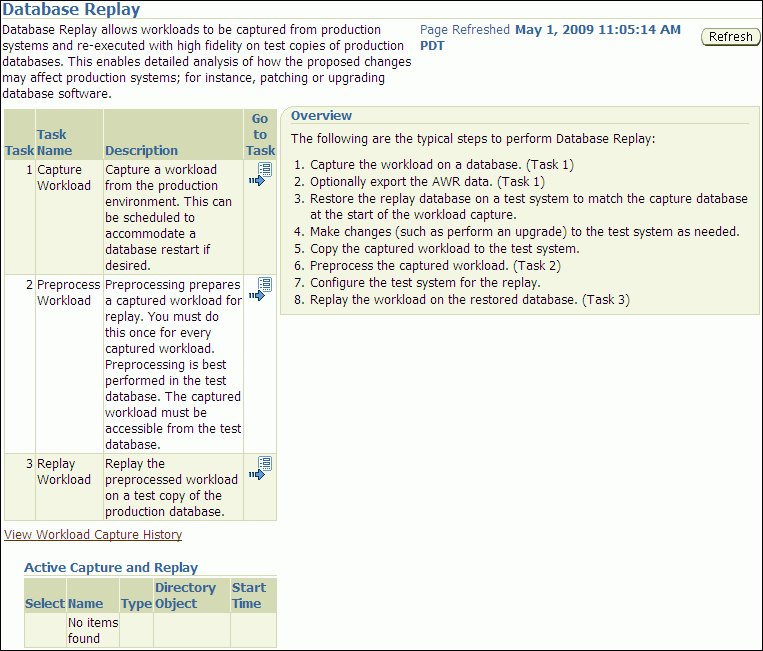Image resolution: width=763 pixels, height=651 pixels.
Task: Click the Active Capture and Replay heading
Action: [x=111, y=567]
